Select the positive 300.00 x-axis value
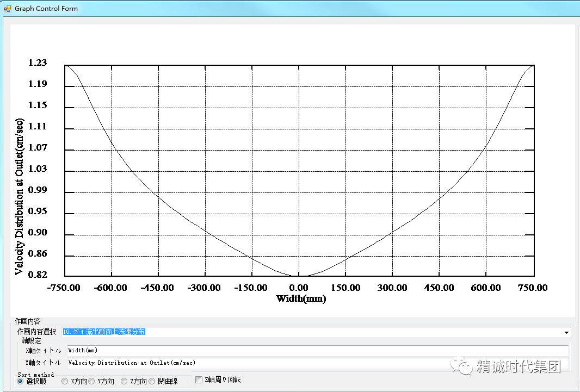580x392 pixels. [x=392, y=288]
